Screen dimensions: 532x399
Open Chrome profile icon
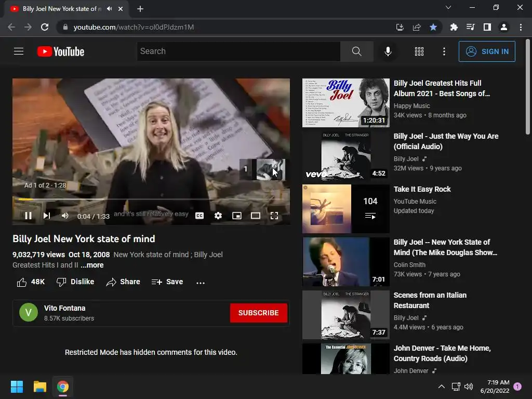[504, 27]
